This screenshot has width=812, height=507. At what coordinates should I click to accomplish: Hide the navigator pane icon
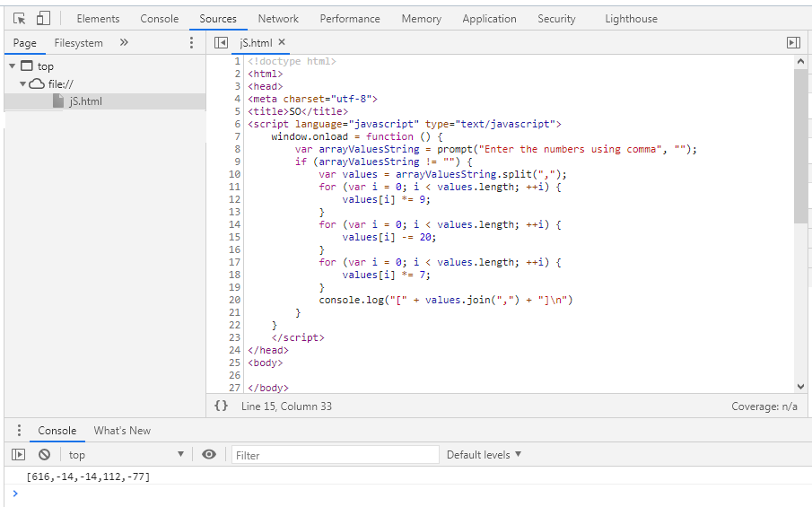[221, 42]
